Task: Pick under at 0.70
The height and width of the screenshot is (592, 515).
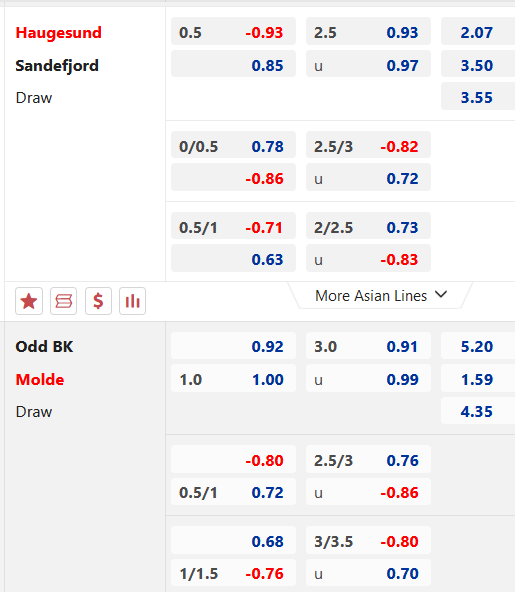Action: click(368, 572)
